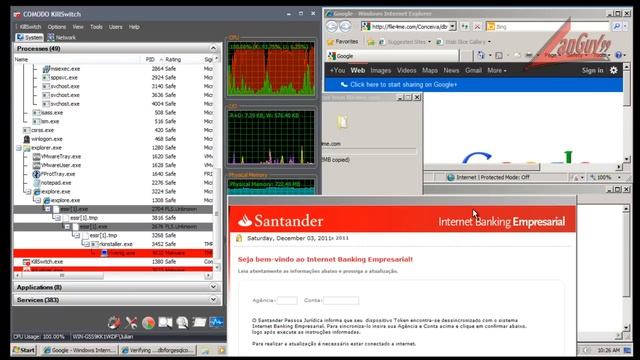The image size is (640, 360).
Task: Click the Windows Start button
Action: click(24, 350)
